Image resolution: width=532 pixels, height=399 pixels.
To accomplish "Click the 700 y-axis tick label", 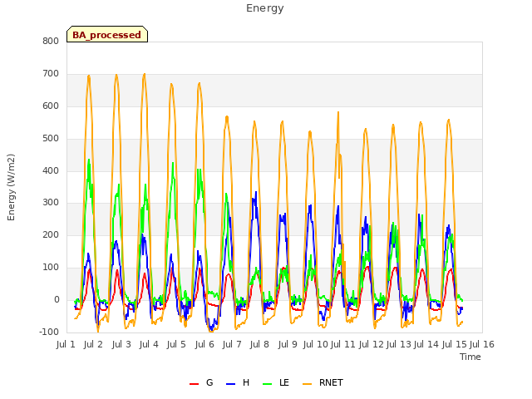I will click(x=51, y=74).
